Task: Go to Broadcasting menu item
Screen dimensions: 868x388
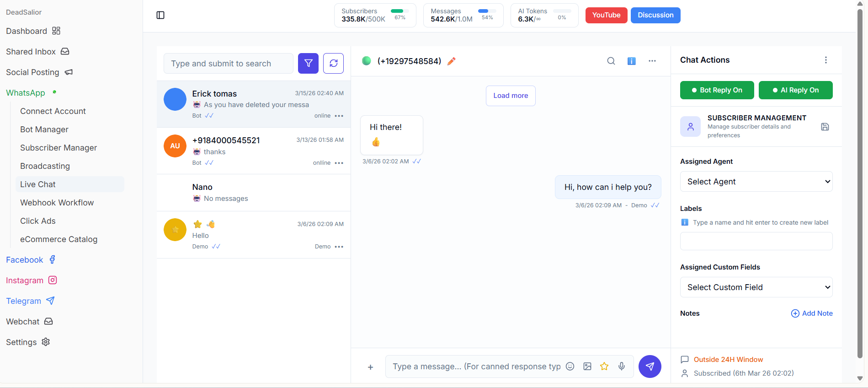Action: pos(45,166)
